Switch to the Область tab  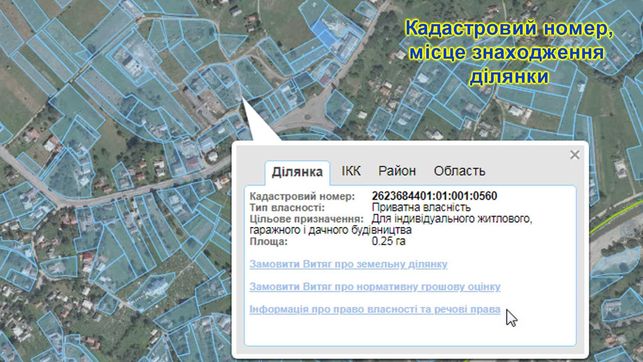coord(459,171)
